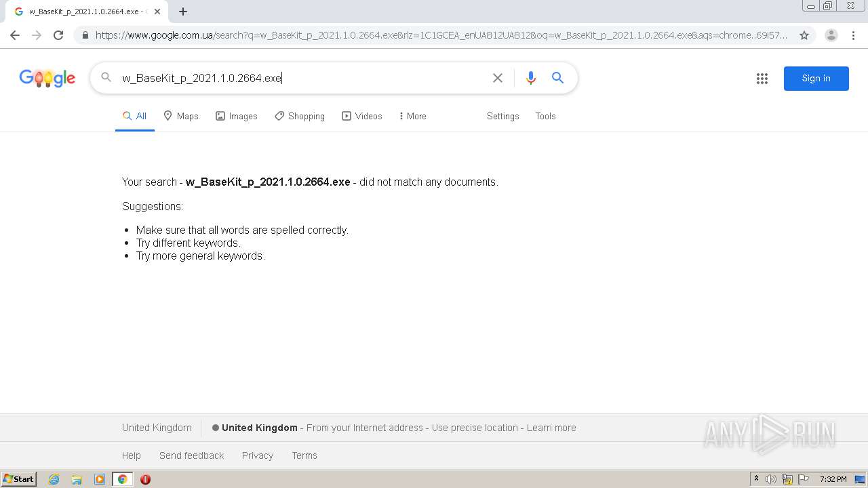This screenshot has height=488, width=868.
Task: Click the network tray icon
Action: tap(787, 479)
